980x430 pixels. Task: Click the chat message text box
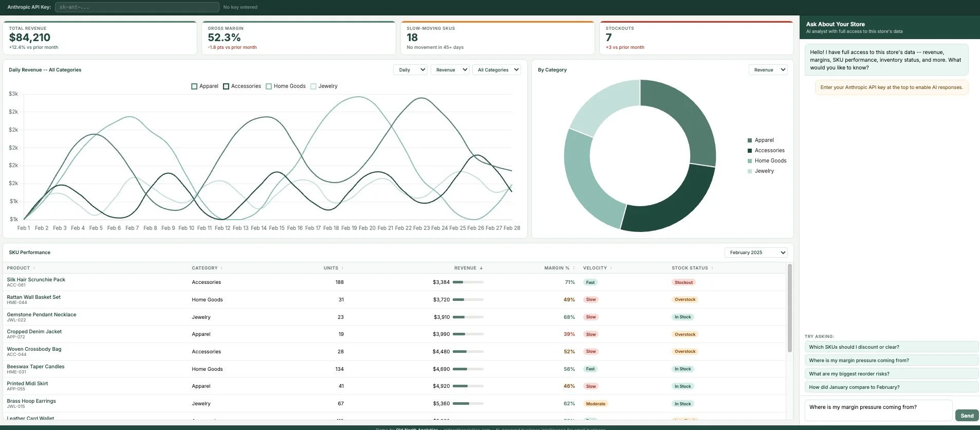pyautogui.click(x=878, y=410)
